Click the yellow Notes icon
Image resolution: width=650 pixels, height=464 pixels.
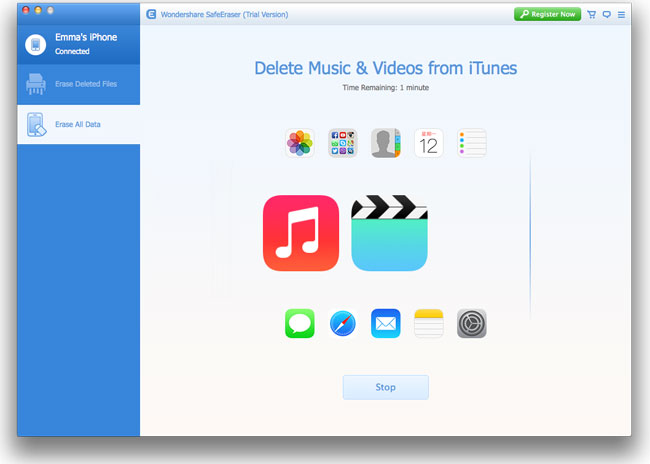(429, 323)
